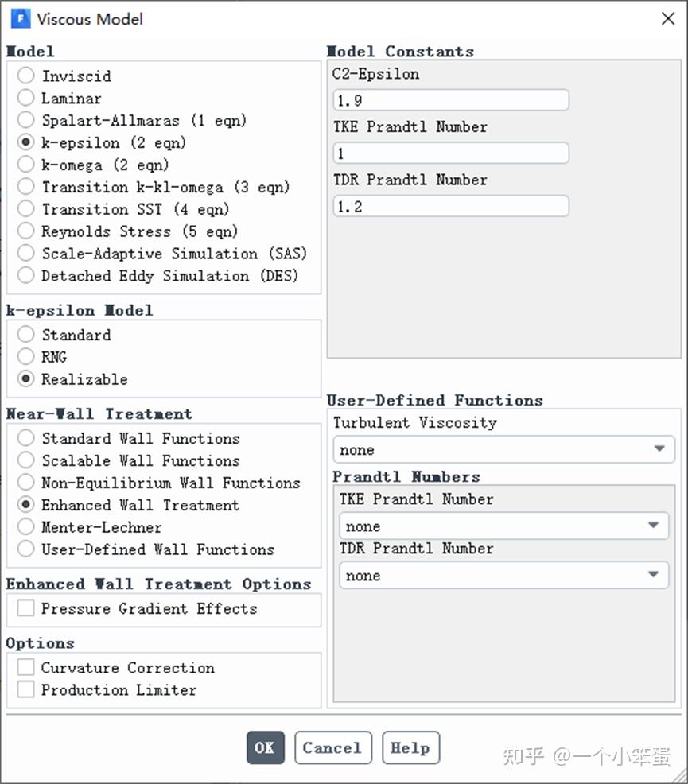Image resolution: width=688 pixels, height=784 pixels.
Task: Choose Transition SST (4 eqn) model
Action: coord(26,208)
